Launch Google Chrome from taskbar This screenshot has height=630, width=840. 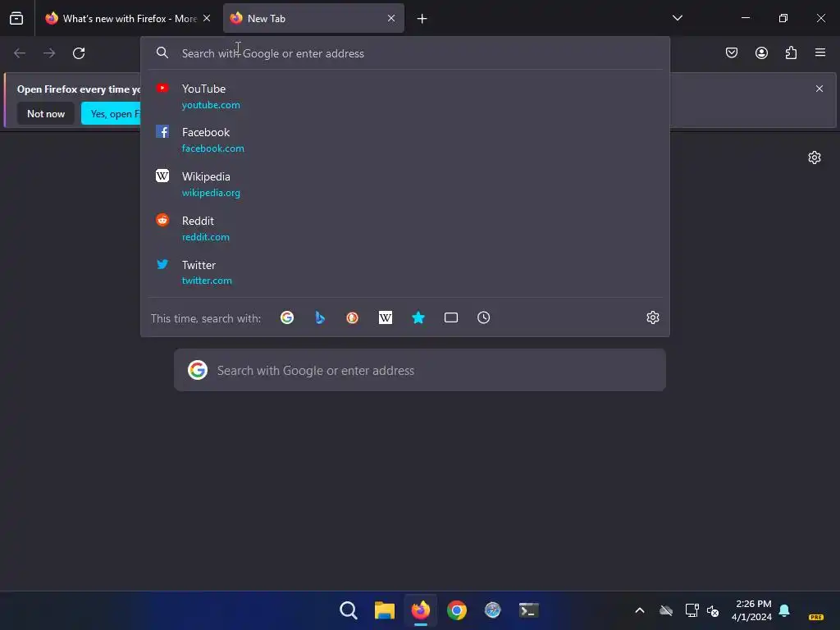pyautogui.click(x=457, y=610)
